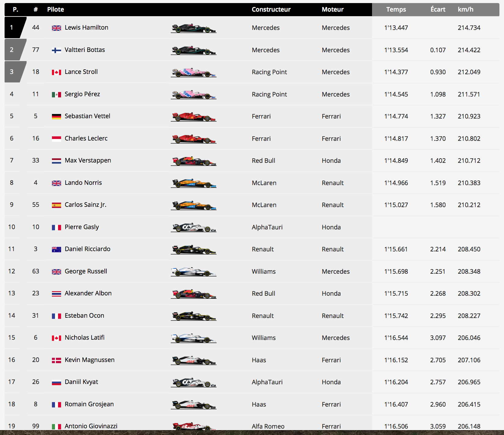Click Hamilton's lap time 1'13.447
This screenshot has width=504, height=435.
[x=396, y=28]
